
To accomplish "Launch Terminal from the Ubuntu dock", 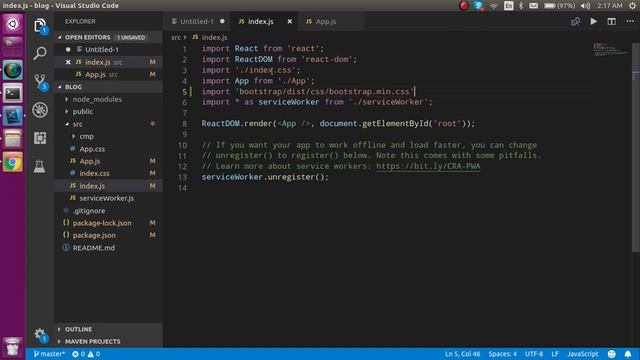I will [13, 93].
